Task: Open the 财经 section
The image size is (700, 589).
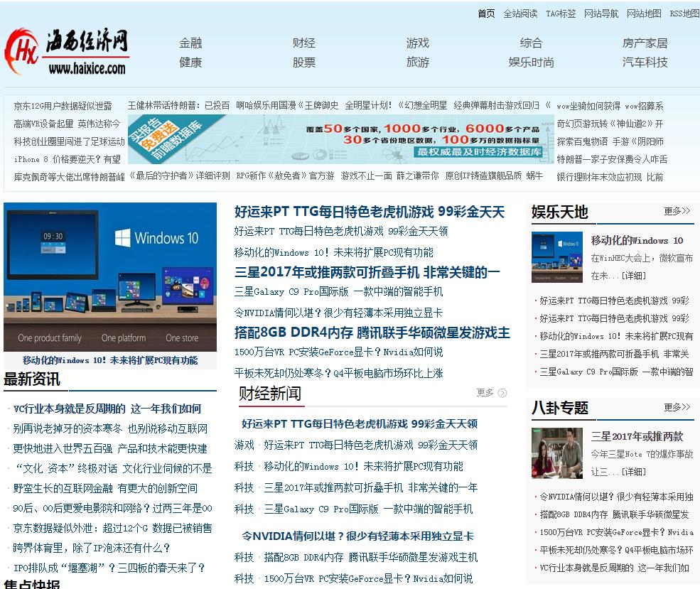Action: [x=304, y=43]
